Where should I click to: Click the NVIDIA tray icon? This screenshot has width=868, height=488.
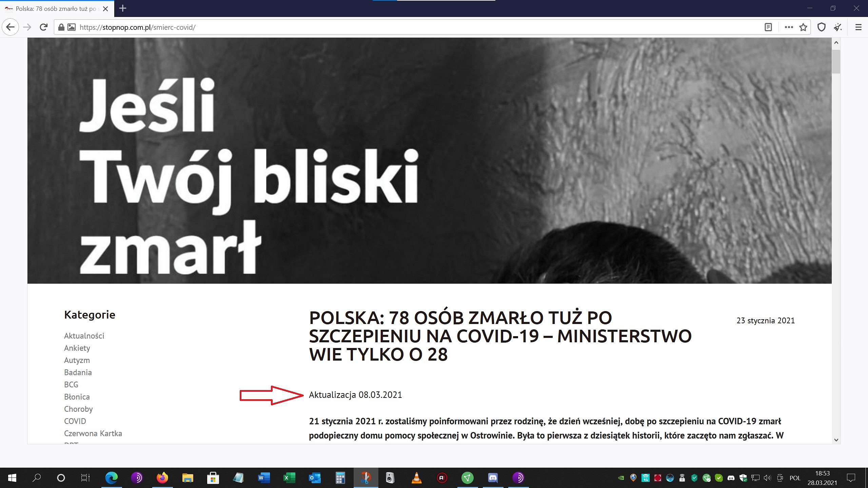pyautogui.click(x=621, y=478)
